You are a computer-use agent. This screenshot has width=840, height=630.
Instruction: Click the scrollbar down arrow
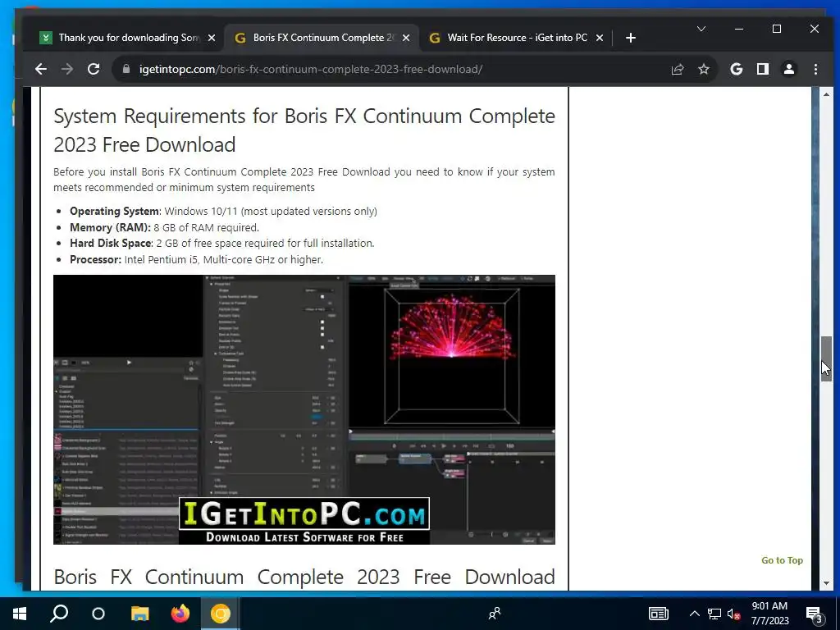[x=827, y=583]
